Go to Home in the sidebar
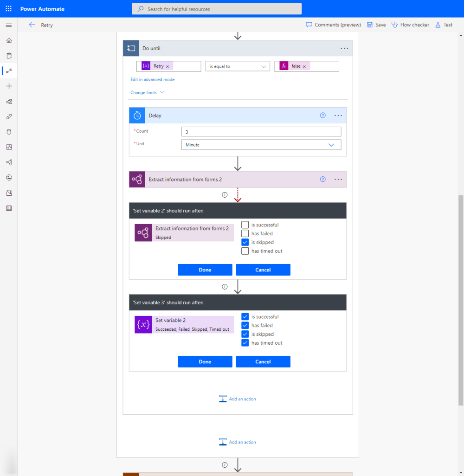Image resolution: width=464 pixels, height=476 pixels. (9, 40)
